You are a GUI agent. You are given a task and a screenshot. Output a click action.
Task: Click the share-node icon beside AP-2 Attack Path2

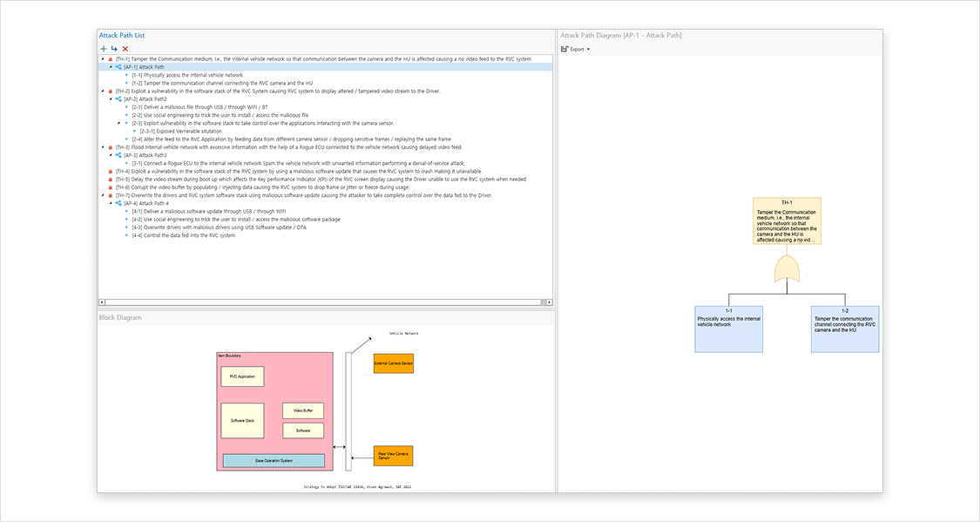tap(118, 98)
